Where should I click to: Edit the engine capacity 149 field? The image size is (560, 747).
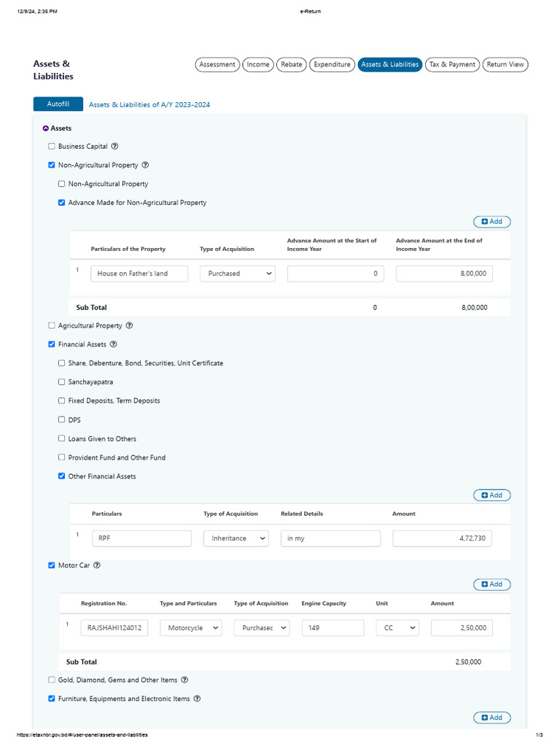(332, 628)
